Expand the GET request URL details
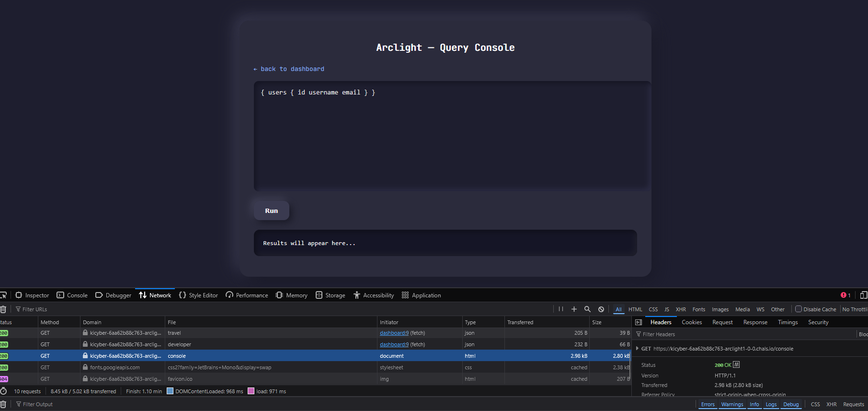This screenshot has width=868, height=411. point(637,349)
